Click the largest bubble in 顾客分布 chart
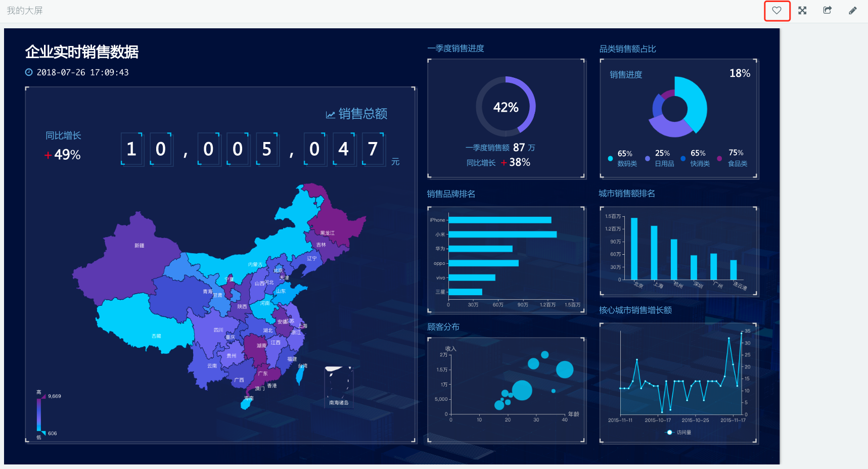This screenshot has width=868, height=469. tap(522, 390)
